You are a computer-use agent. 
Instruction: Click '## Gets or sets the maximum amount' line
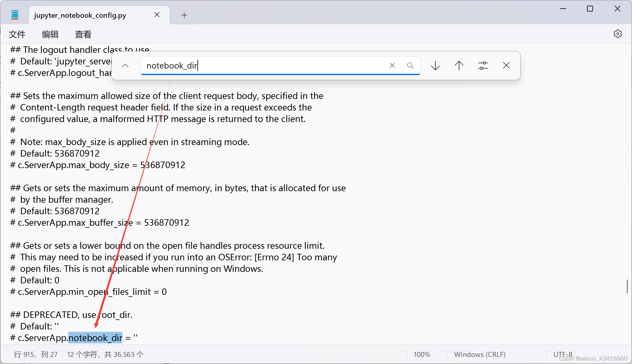tap(178, 188)
